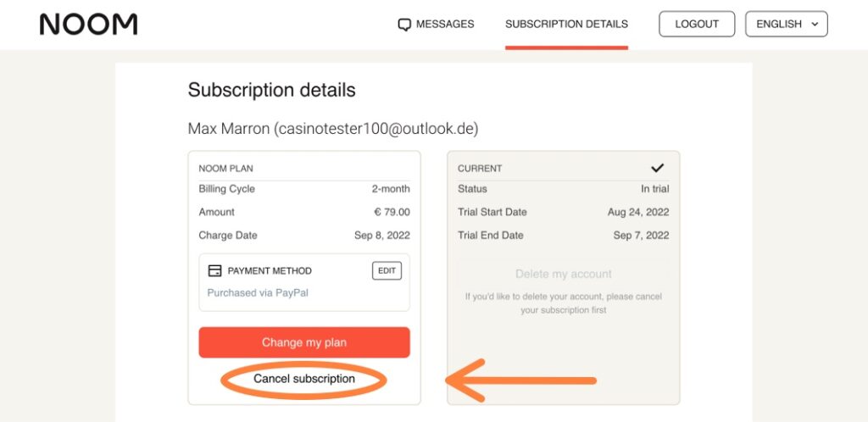Click the Trial End Date row

coord(564,235)
